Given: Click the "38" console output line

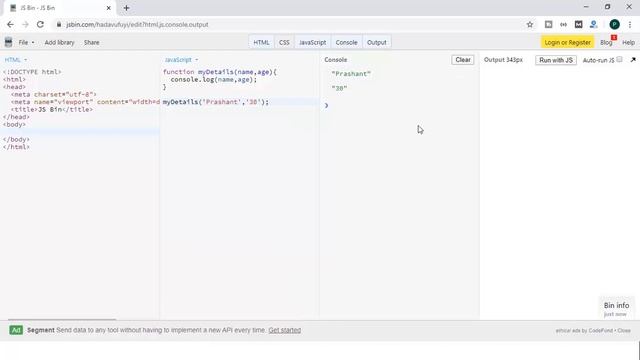Looking at the screenshot, I should 339,88.
